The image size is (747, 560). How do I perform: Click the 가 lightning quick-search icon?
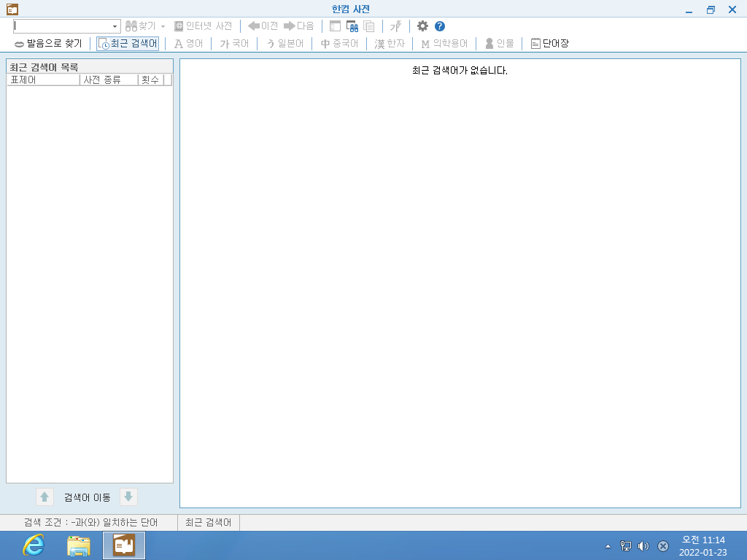[x=396, y=26]
